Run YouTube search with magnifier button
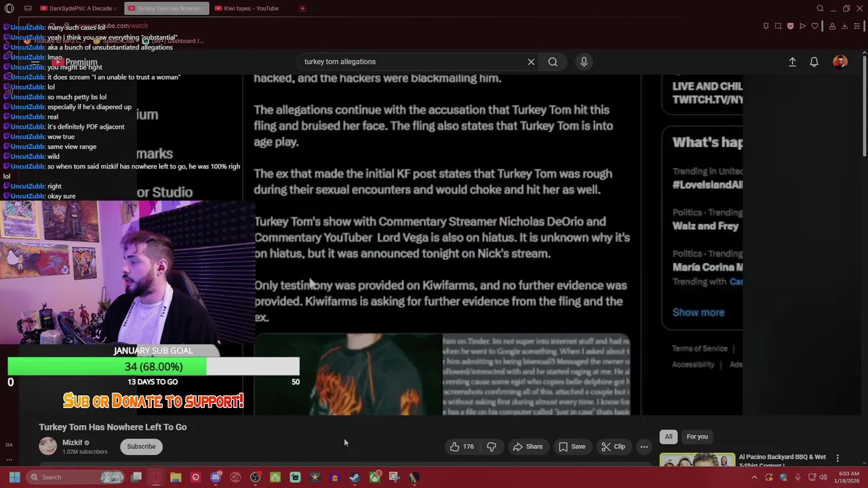This screenshot has height=488, width=868. coord(553,62)
